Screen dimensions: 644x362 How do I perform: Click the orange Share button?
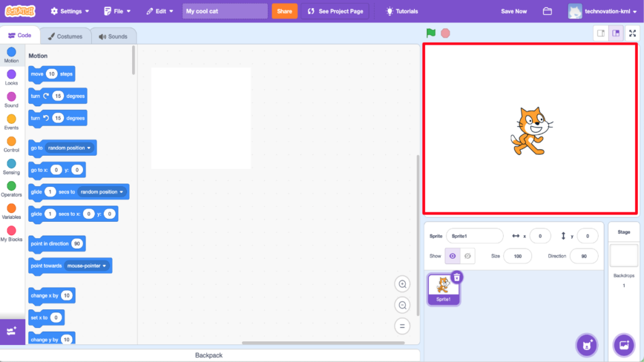[284, 11]
